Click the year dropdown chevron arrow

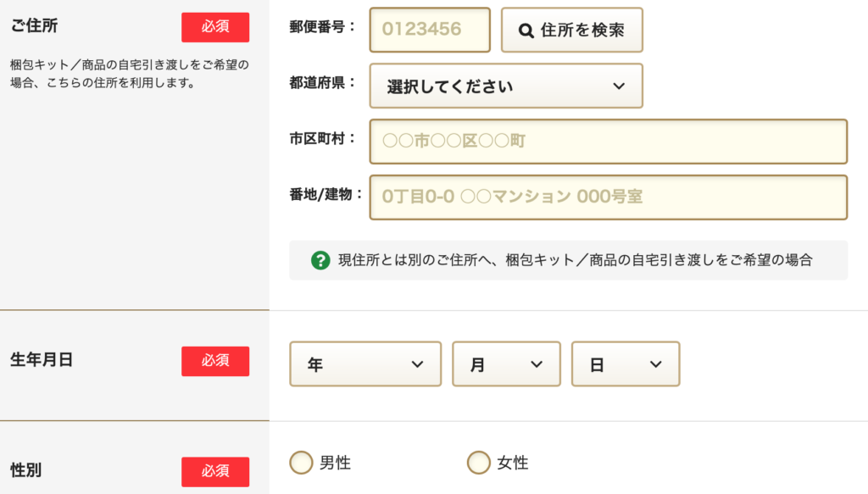(417, 364)
